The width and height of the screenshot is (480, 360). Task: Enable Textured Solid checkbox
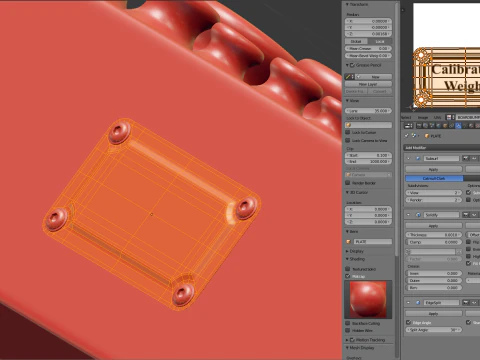coord(348,269)
